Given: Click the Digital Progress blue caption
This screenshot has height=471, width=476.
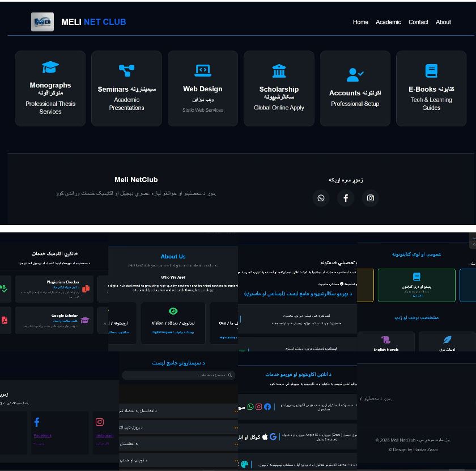Looking at the screenshot, I should [173, 332].
